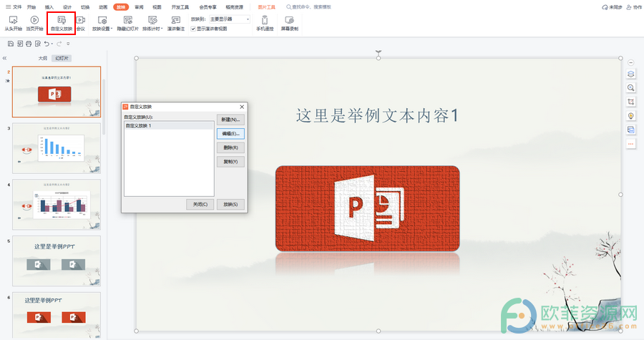Select slide 5 thumbnail with gray icons
644x340 pixels.
(57, 261)
